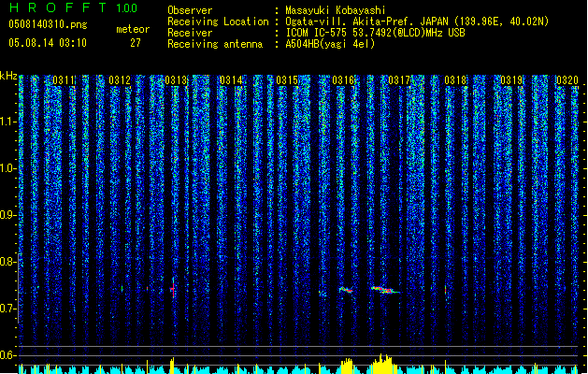The height and width of the screenshot is (374, 588).
Task: Click the 0.6 frequency axis label
Action: pos(7,355)
